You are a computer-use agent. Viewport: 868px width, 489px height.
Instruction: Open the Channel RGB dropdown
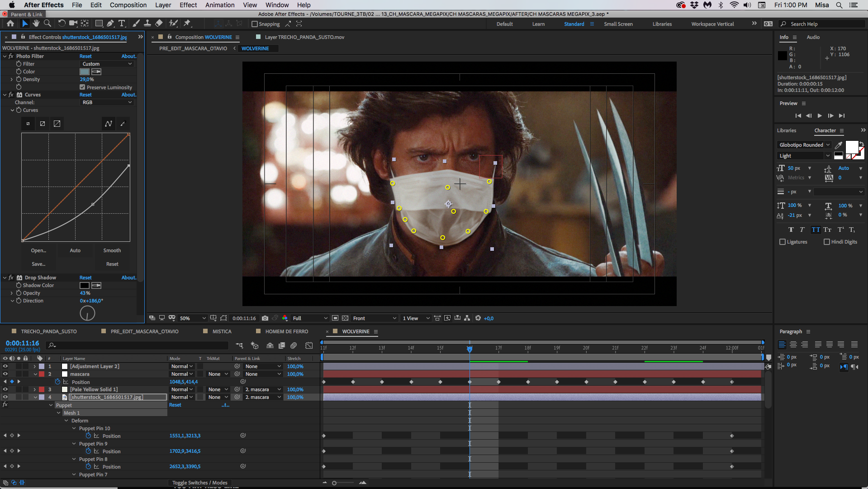click(x=107, y=102)
